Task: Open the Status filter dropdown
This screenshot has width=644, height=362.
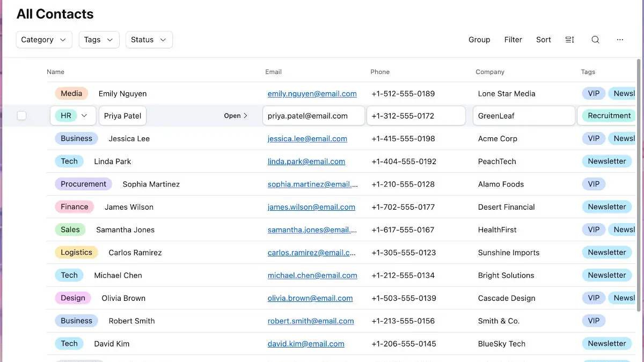Action: [149, 39]
